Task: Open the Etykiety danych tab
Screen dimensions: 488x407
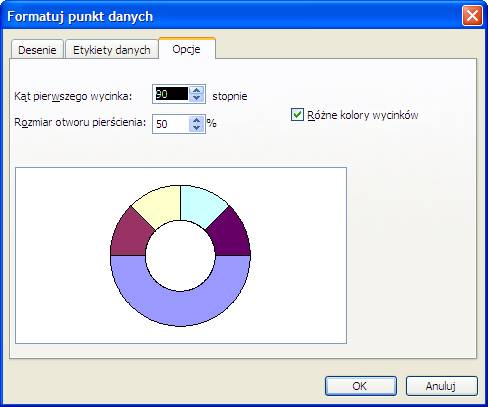Action: (x=112, y=50)
